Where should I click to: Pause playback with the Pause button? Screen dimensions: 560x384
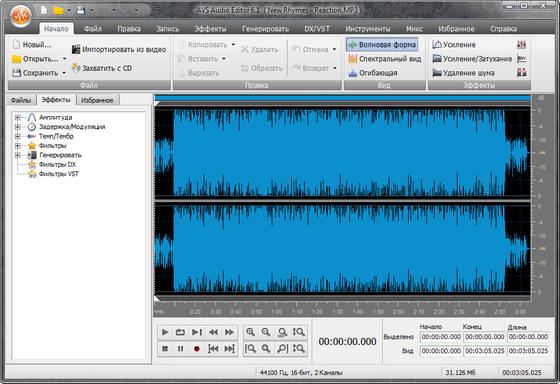click(x=181, y=349)
